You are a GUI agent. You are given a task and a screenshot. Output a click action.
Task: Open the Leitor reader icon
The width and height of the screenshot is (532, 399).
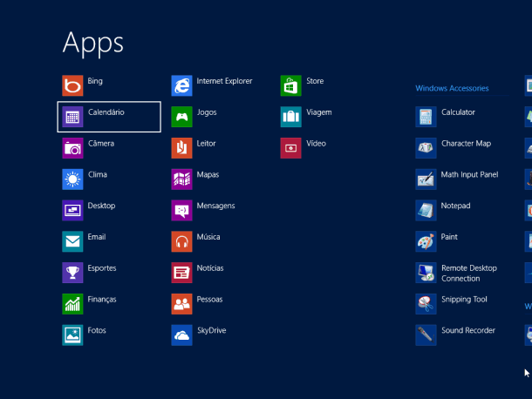point(182,148)
